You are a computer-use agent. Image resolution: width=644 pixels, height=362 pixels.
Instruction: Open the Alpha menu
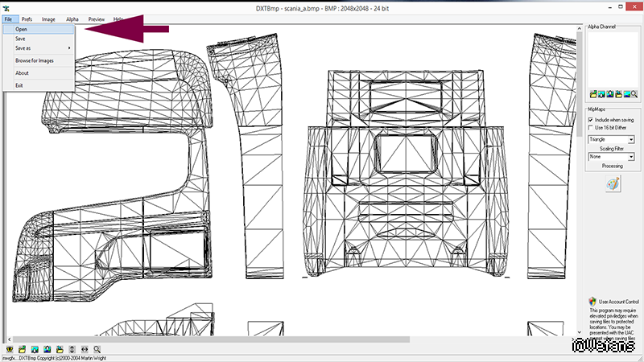click(x=72, y=18)
